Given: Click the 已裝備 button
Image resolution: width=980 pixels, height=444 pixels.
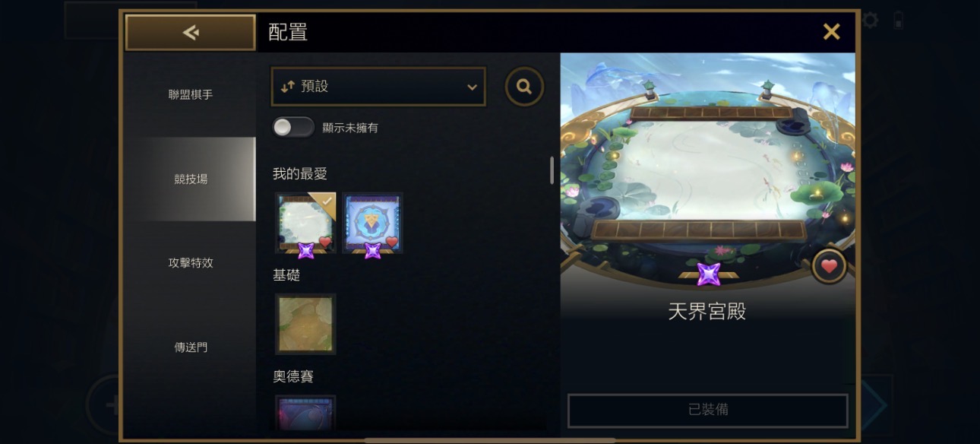Looking at the screenshot, I should [708, 411].
